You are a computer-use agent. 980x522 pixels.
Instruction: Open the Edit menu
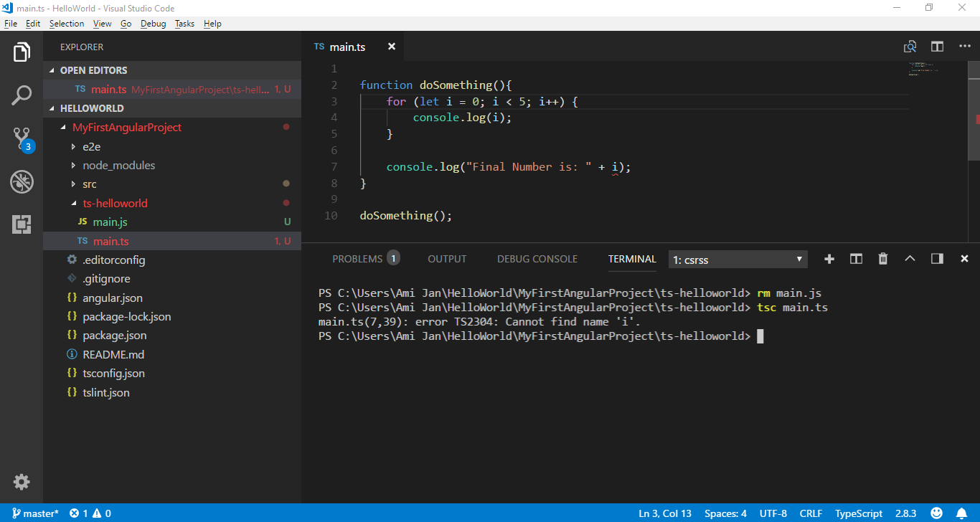33,24
